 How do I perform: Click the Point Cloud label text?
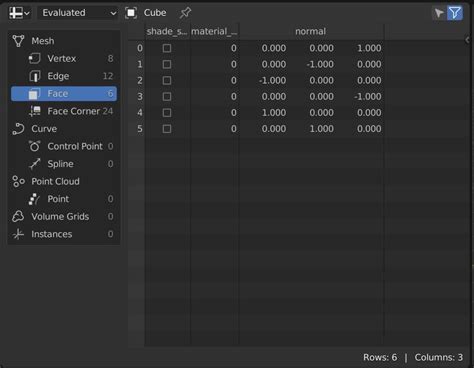[55, 181]
